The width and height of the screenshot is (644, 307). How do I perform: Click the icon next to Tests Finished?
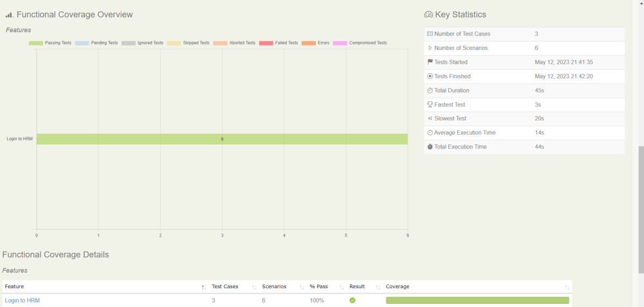click(x=430, y=76)
